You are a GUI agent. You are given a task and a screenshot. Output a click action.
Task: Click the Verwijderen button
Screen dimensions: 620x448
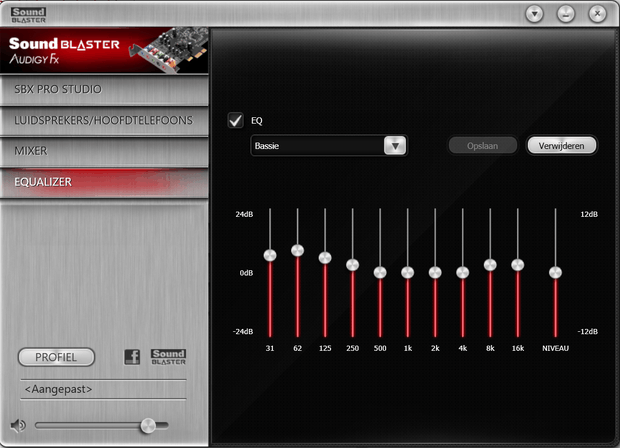click(x=561, y=146)
